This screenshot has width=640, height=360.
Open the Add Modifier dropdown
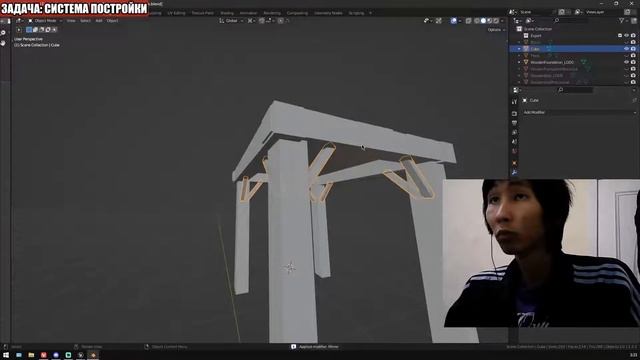tap(579, 112)
